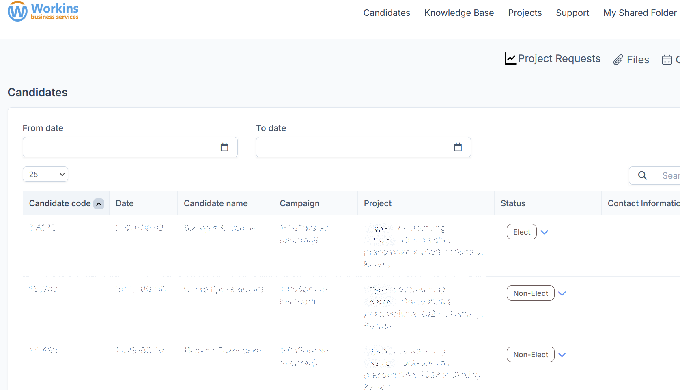Open the Candidates menu
This screenshot has height=390, width=680.
(386, 13)
